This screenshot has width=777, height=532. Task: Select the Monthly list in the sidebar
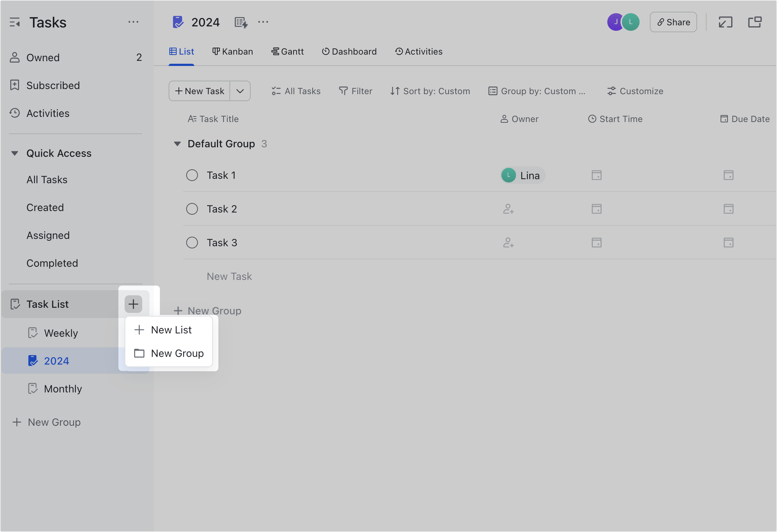pos(63,389)
